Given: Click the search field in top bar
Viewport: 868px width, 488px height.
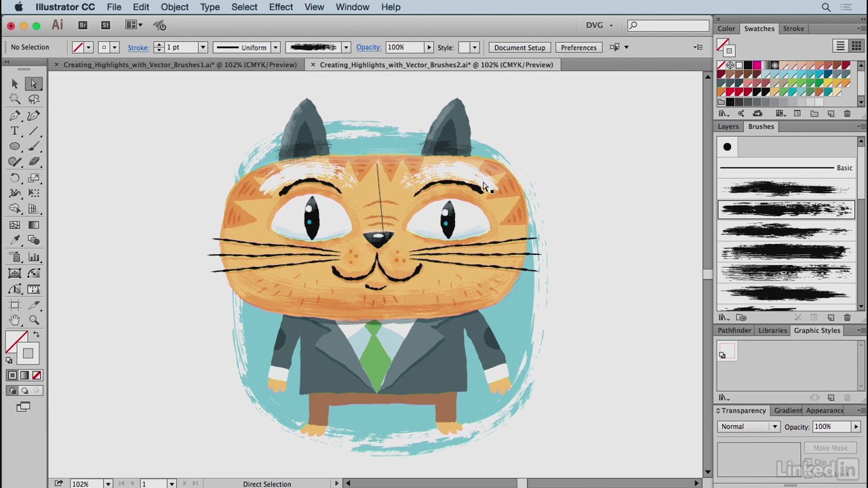Looking at the screenshot, I should pyautogui.click(x=668, y=25).
